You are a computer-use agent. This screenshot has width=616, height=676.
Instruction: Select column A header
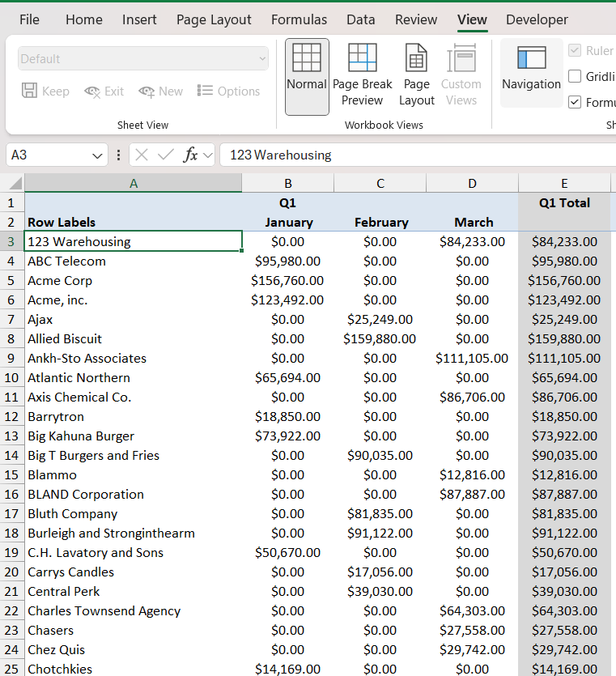tap(134, 183)
